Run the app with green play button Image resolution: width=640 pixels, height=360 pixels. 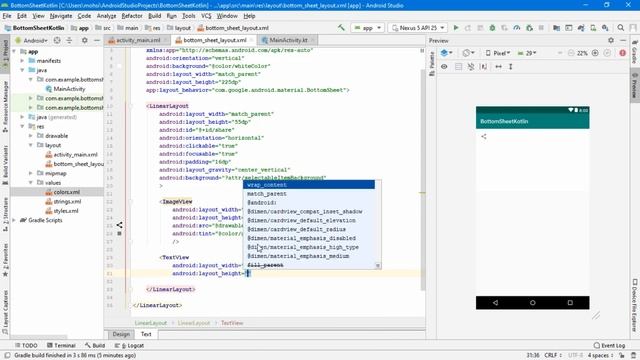pyautogui.click(x=456, y=28)
